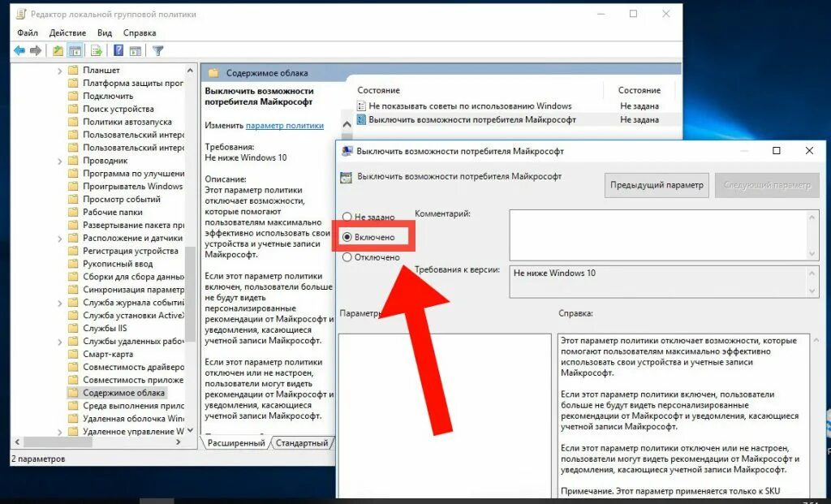Click the folder icon next to 'Службы IIS'
The height and width of the screenshot is (504, 831).
click(73, 328)
